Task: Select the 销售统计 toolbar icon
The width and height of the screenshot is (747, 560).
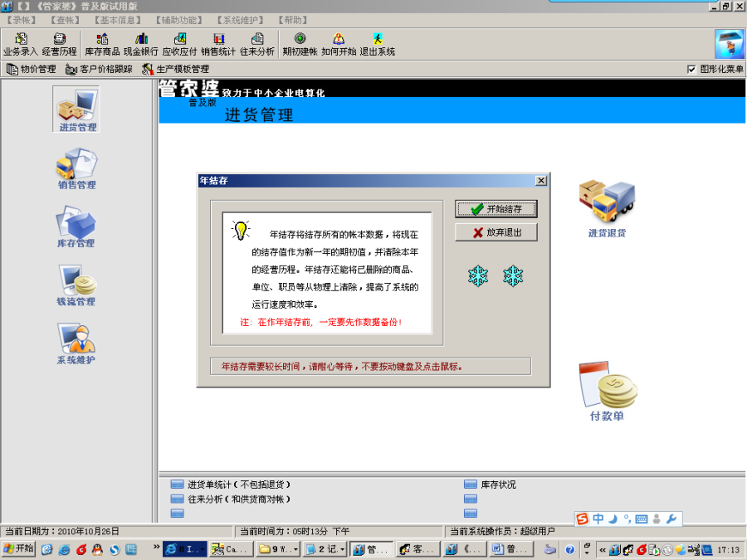Action: click(218, 44)
